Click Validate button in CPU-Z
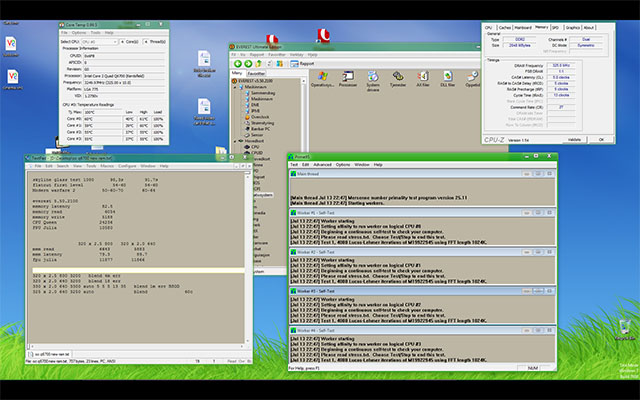The image size is (640, 400). click(x=574, y=140)
